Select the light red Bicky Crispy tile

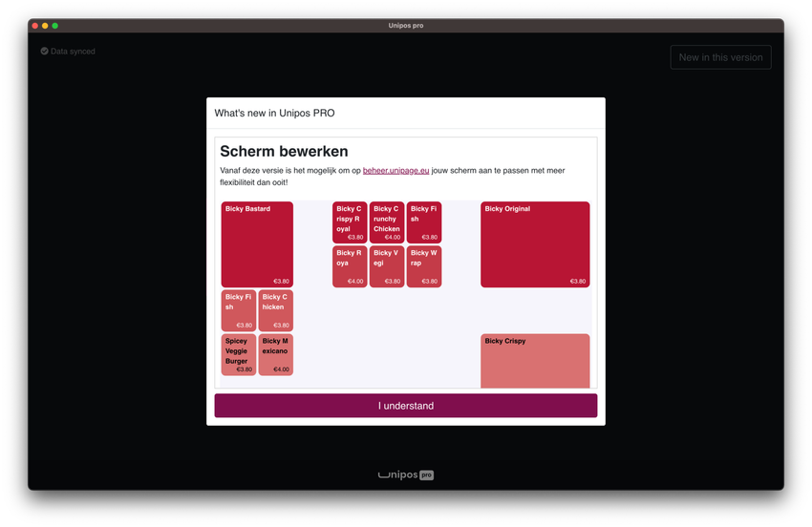coord(535,361)
